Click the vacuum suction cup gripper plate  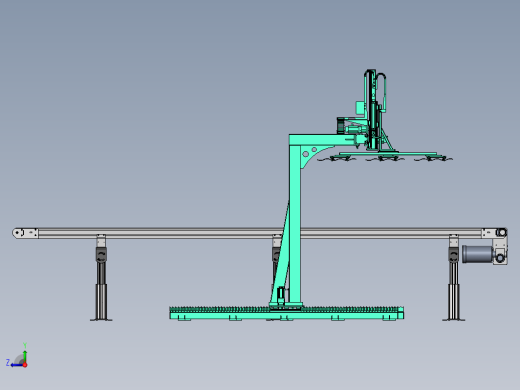[x=385, y=156]
